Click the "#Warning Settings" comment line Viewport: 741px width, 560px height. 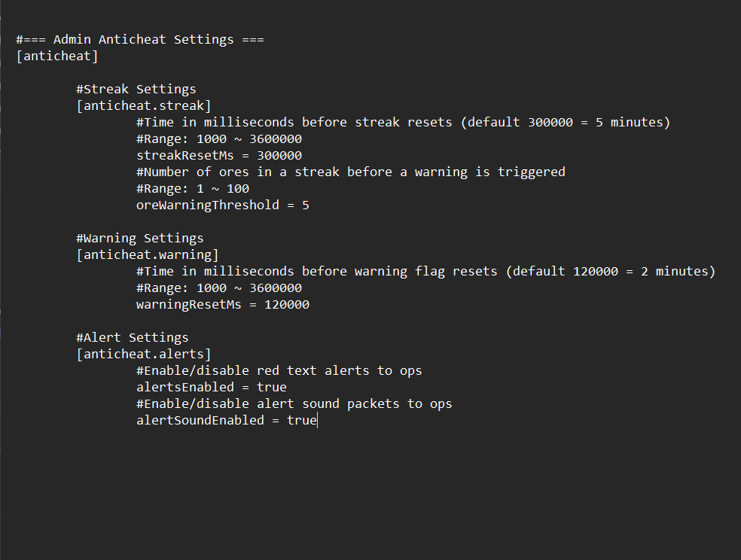click(x=139, y=238)
